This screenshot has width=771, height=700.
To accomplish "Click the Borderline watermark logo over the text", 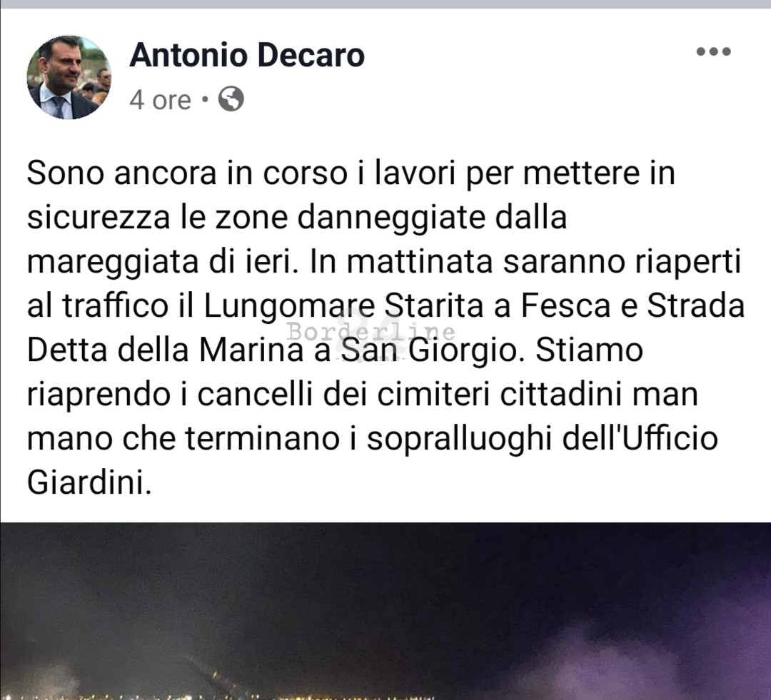I will 371,333.
